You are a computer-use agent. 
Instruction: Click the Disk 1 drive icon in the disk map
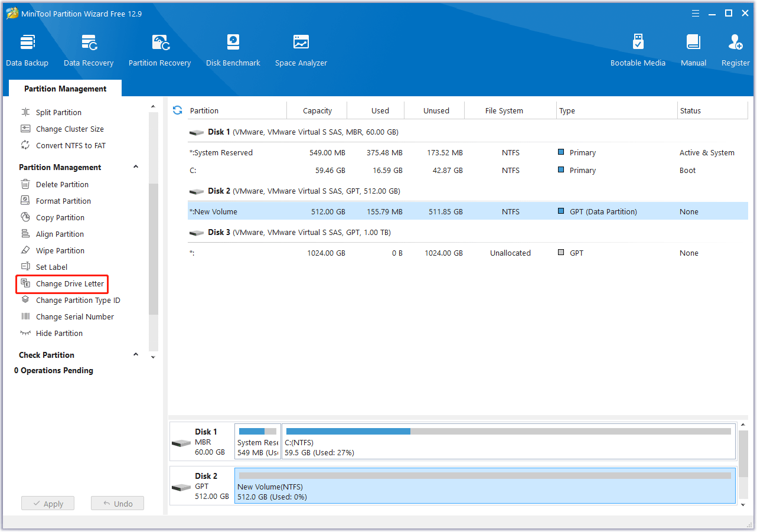pos(181,443)
